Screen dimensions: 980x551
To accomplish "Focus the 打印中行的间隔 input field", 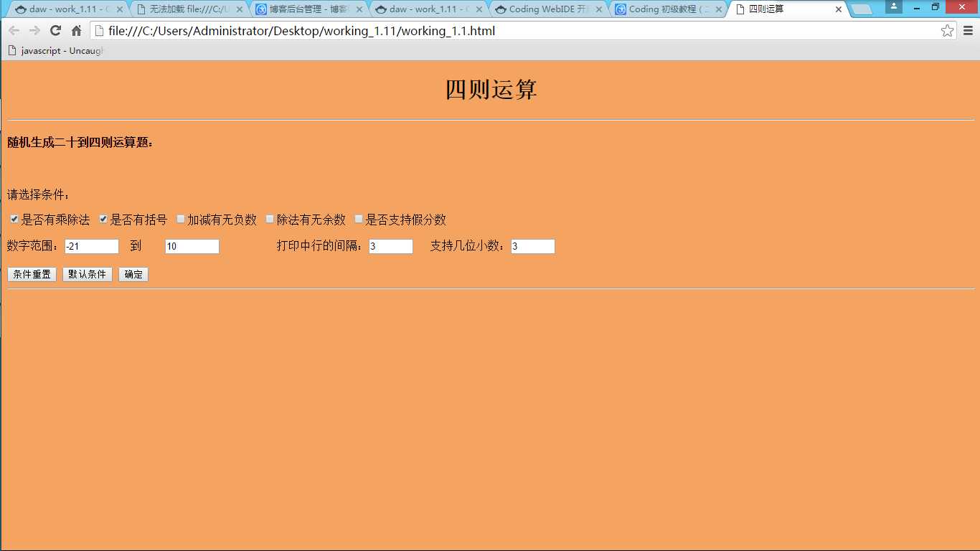I will (391, 246).
